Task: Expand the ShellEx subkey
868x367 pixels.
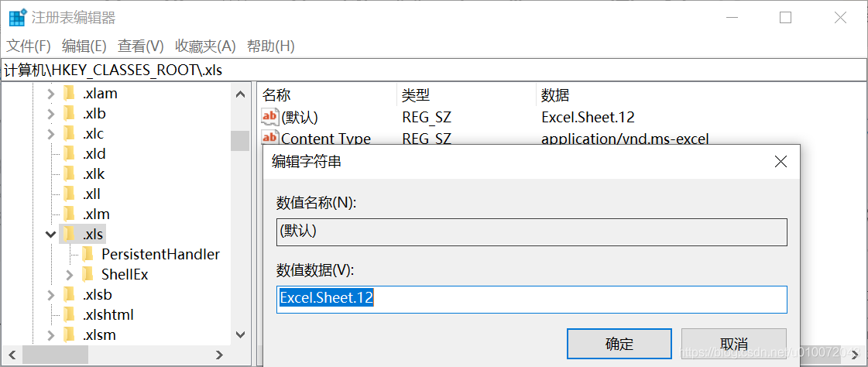Action: pos(69,274)
